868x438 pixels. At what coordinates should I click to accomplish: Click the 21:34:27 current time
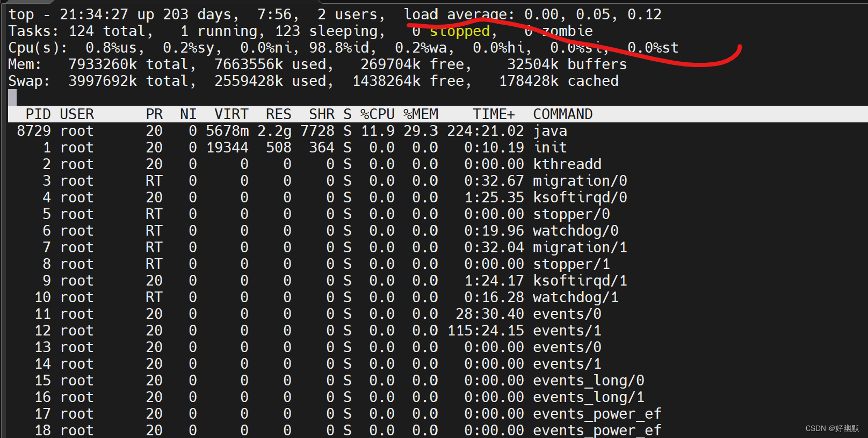[94, 14]
